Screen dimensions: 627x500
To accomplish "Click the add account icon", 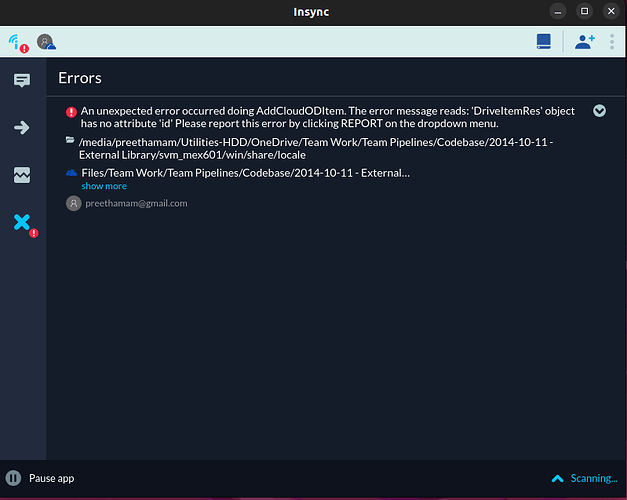I will tap(585, 42).
